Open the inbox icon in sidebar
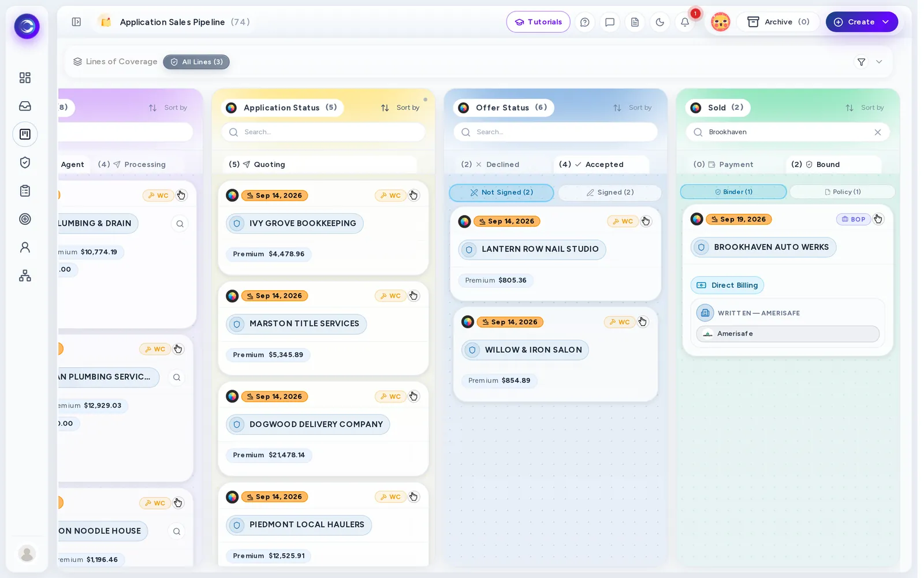Viewport: 924px width, 578px height. click(25, 106)
